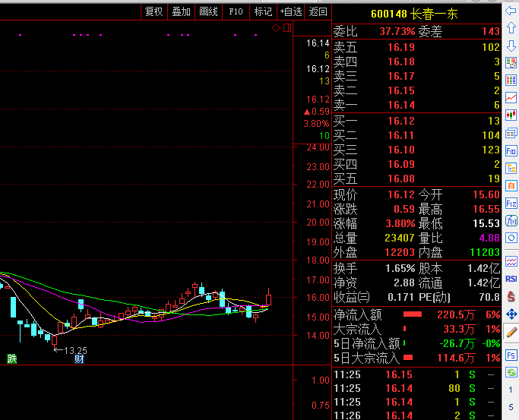Click stock title 600148 长春一东
Screen dimensions: 519x420
pyautogui.click(x=414, y=14)
